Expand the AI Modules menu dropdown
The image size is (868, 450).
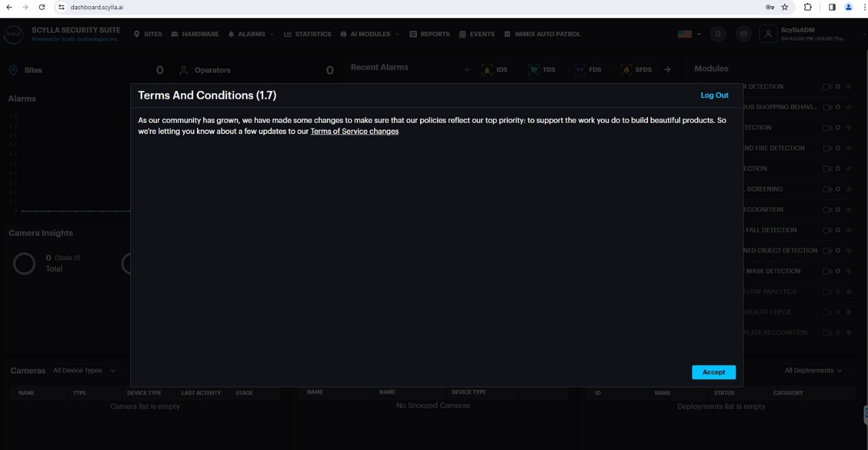[x=370, y=35]
